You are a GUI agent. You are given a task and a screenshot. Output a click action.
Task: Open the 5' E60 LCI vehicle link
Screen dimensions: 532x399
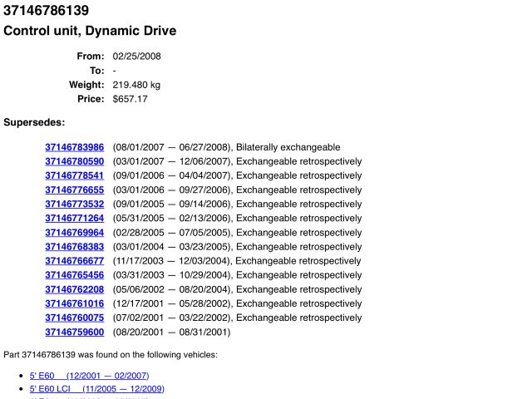click(x=96, y=388)
